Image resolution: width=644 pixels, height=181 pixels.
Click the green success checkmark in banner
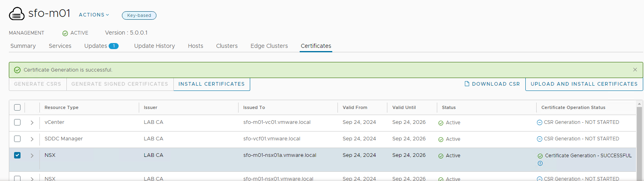click(17, 70)
